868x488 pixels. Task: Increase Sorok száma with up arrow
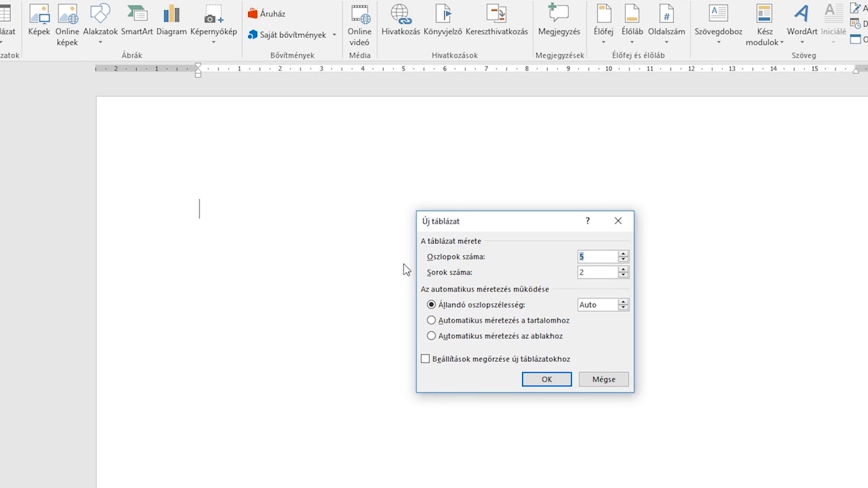click(x=624, y=269)
